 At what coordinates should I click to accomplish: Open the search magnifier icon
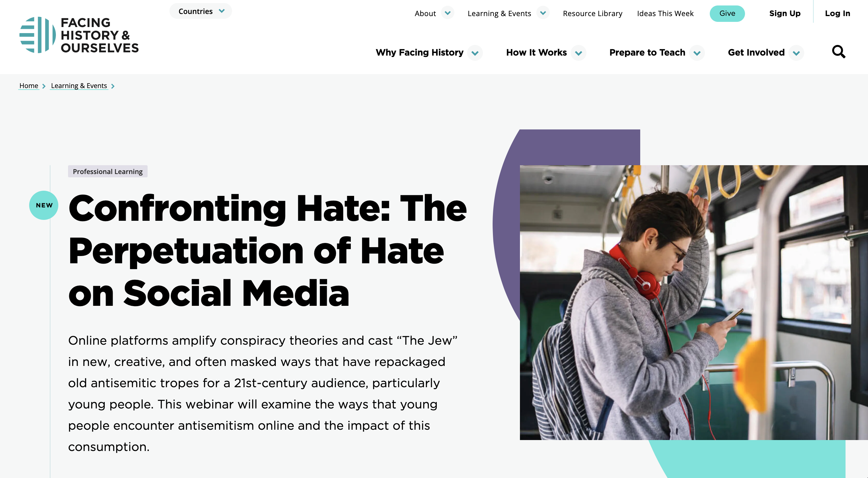point(838,52)
